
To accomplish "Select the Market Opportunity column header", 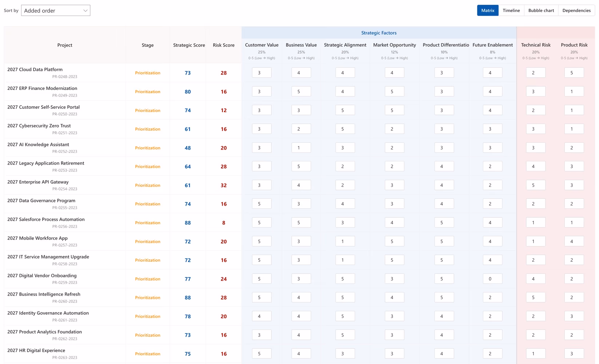I will pos(394,45).
